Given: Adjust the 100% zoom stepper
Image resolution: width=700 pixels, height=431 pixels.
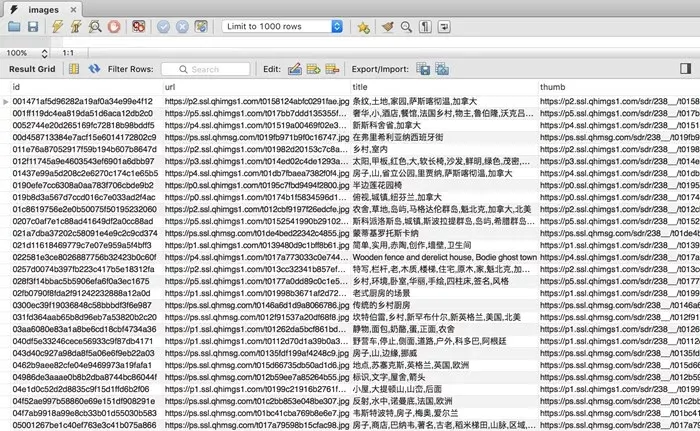Looking at the screenshot, I should (x=44, y=53).
